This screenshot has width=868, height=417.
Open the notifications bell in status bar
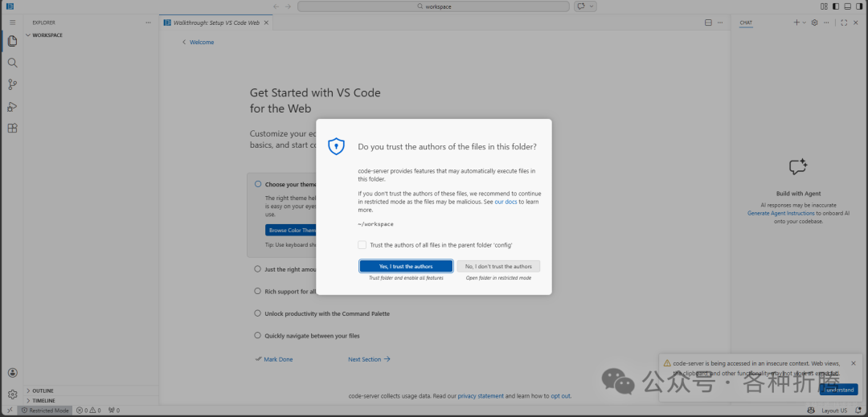(x=858, y=411)
